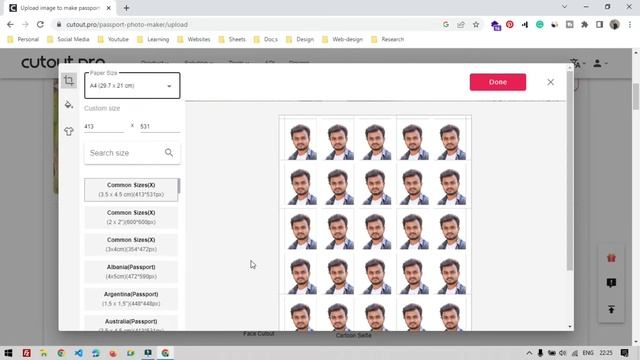Click the address bar URL
The height and width of the screenshot is (360, 640).
click(x=127, y=24)
